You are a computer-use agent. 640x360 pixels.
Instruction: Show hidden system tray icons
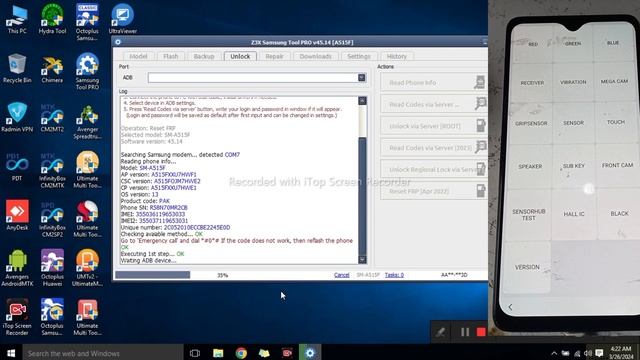coord(554,353)
